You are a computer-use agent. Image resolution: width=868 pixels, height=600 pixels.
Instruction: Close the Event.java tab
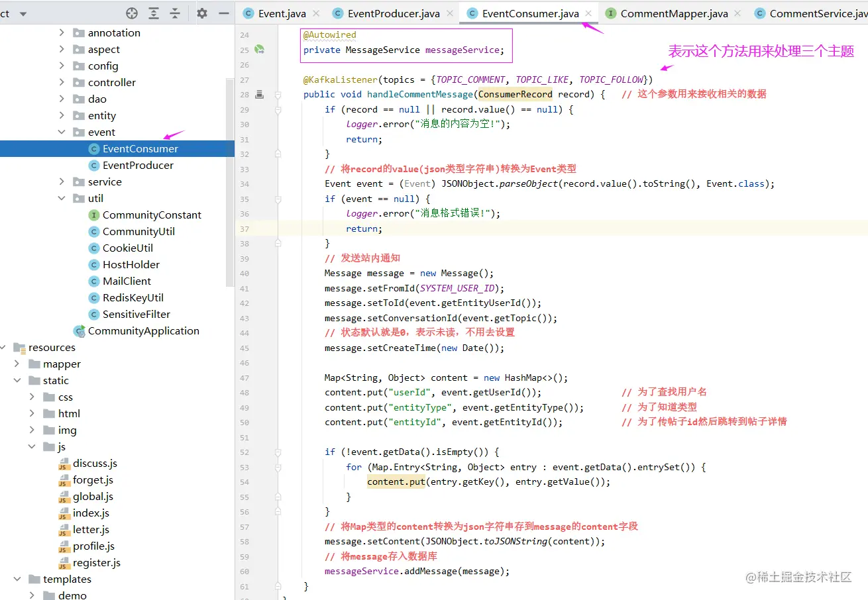coord(316,13)
